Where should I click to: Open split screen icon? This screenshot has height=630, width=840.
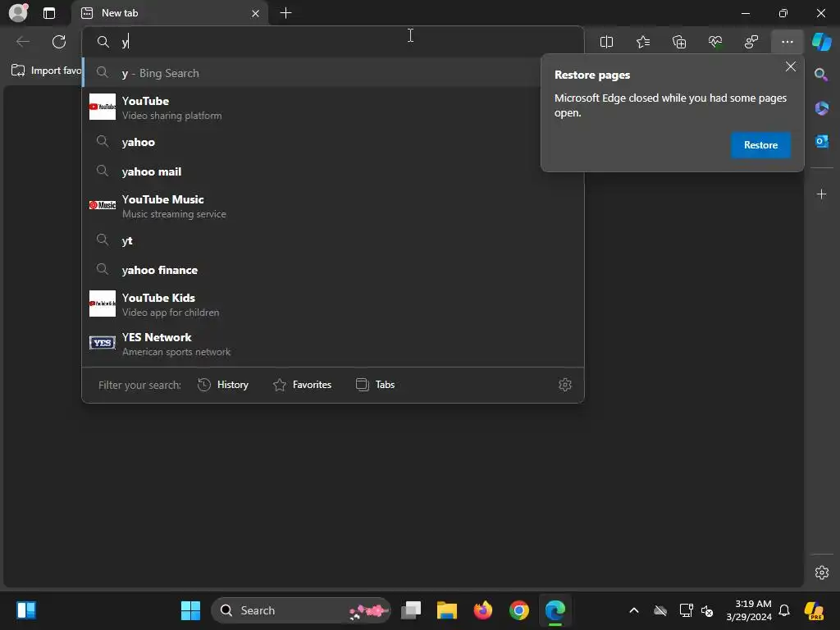[x=606, y=42]
